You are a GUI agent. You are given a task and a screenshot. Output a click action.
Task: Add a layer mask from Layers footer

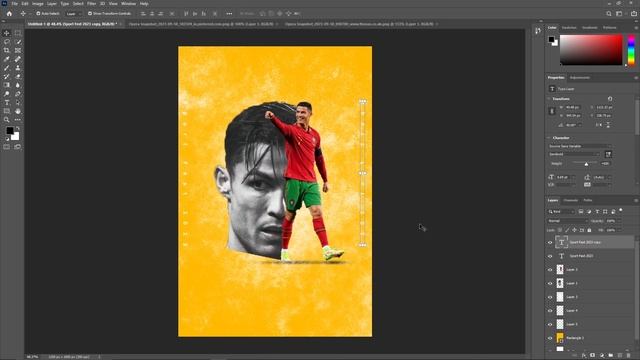593,356
